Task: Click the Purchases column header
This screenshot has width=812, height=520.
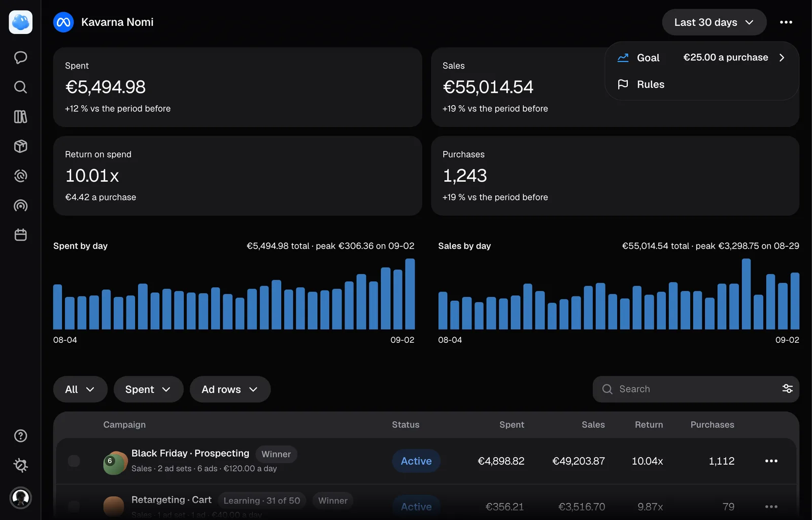Action: tap(712, 425)
